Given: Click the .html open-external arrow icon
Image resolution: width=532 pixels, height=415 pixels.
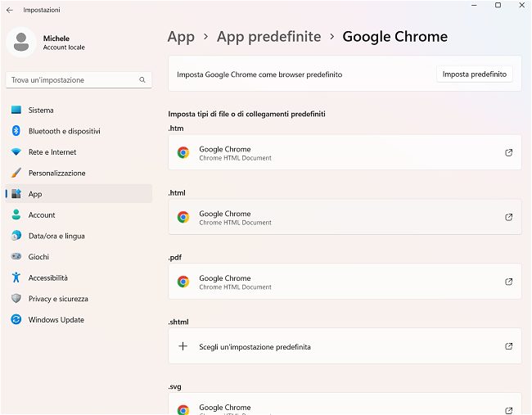Looking at the screenshot, I should (508, 217).
